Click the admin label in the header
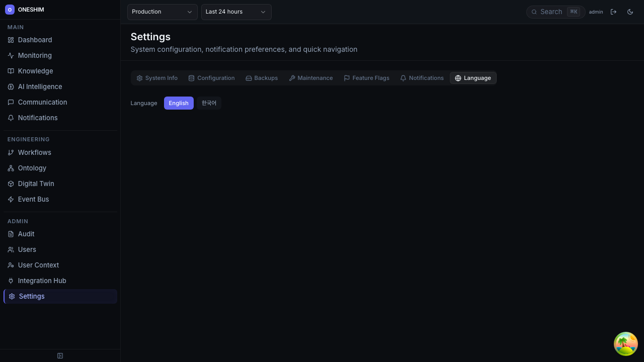 [596, 12]
